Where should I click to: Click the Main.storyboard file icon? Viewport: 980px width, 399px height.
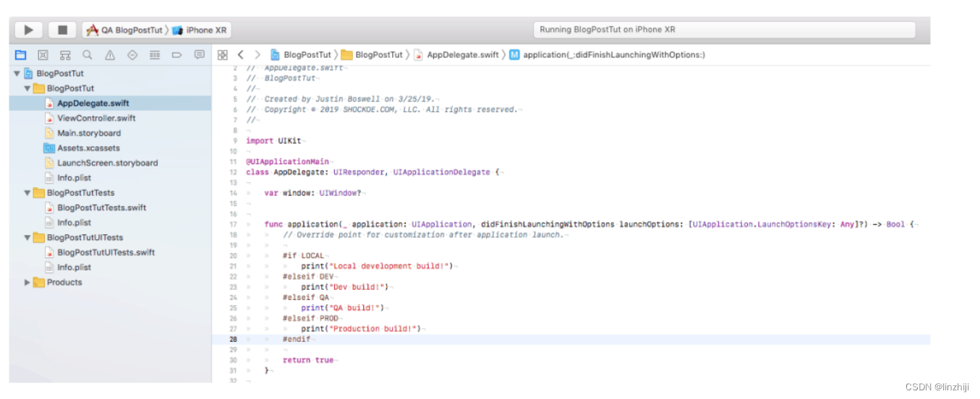[49, 133]
